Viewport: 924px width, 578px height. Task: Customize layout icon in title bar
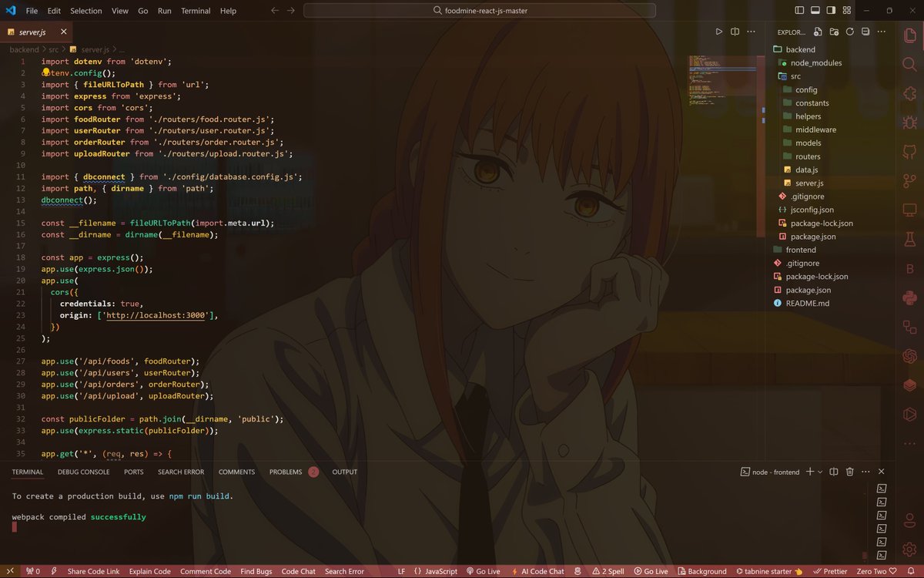pyautogui.click(x=847, y=11)
